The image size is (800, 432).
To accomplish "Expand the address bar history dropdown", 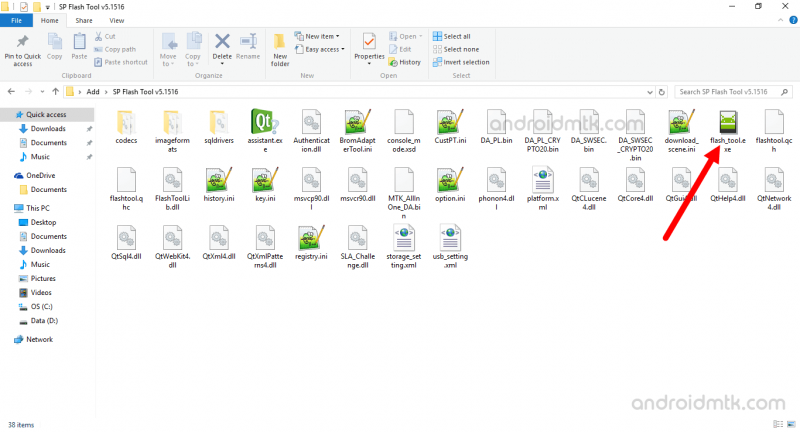I will 649,92.
